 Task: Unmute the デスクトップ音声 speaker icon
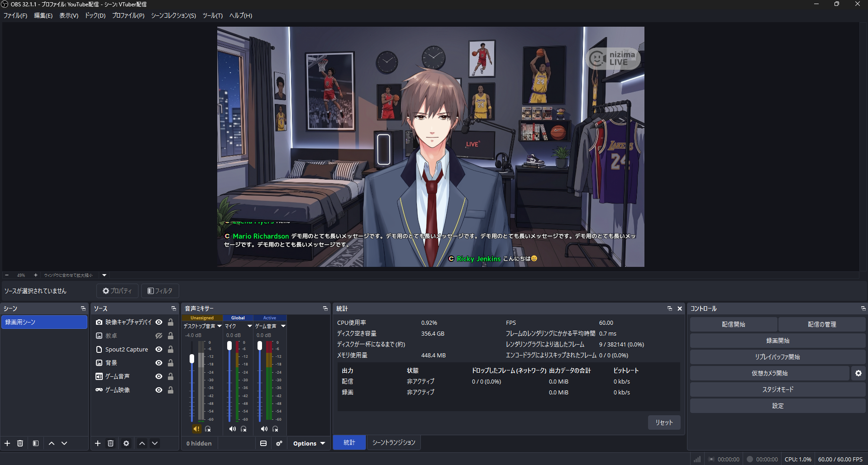tap(197, 429)
